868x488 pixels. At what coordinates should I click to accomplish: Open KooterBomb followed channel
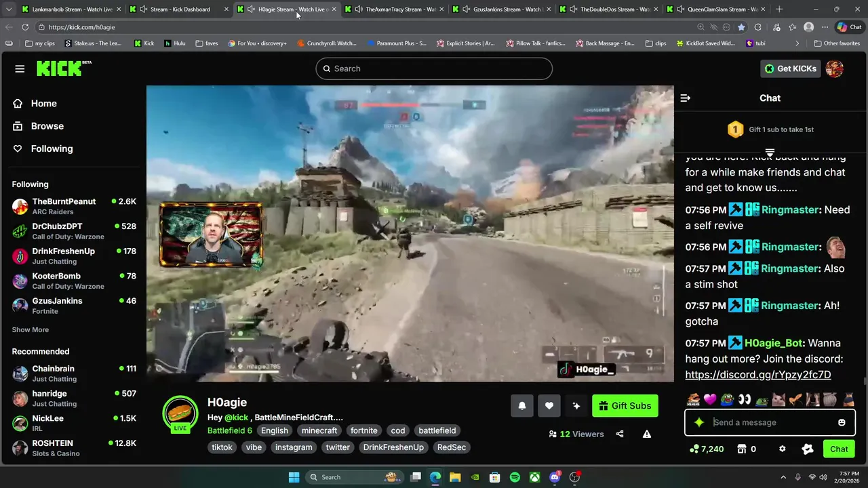[x=73, y=281]
